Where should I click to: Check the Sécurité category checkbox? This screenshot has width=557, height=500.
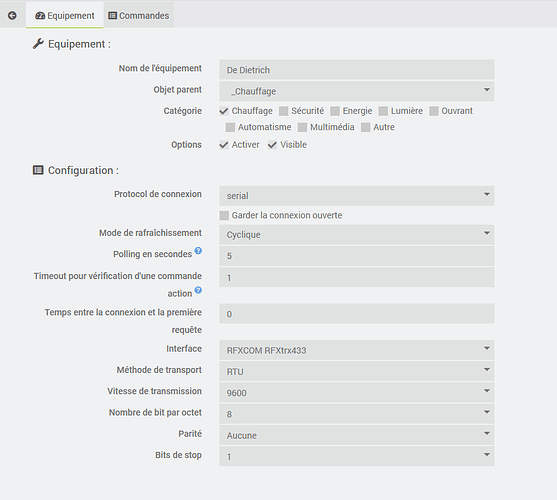tap(283, 111)
